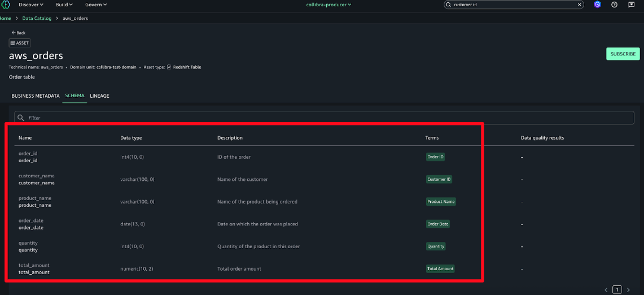Screen dimensions: 644x295
Task: Go Back using the back arrow link
Action: pyautogui.click(x=19, y=33)
